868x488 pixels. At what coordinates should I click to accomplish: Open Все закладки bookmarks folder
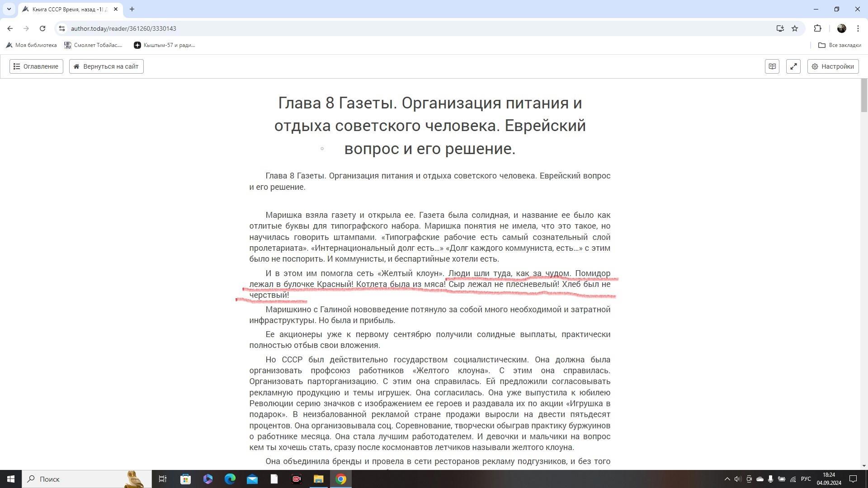pos(840,45)
